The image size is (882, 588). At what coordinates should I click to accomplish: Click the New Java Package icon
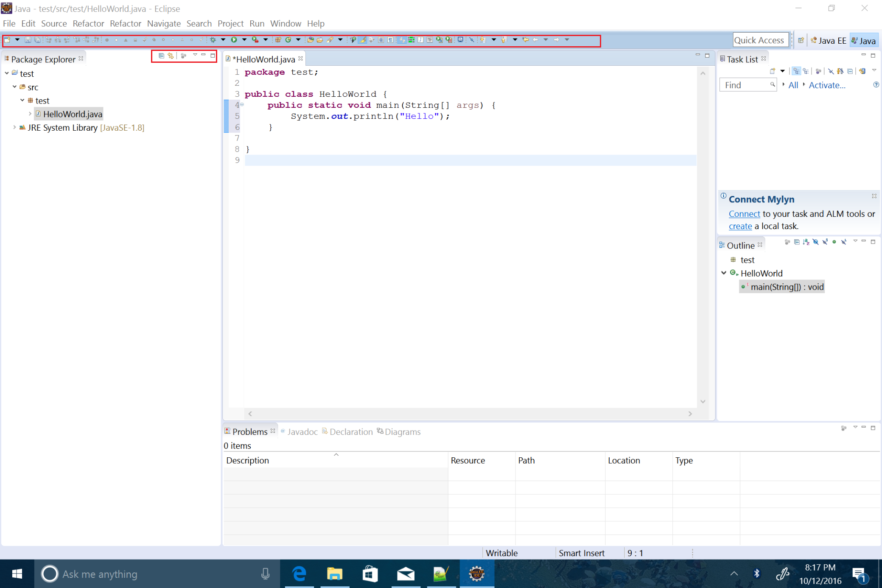[278, 40]
